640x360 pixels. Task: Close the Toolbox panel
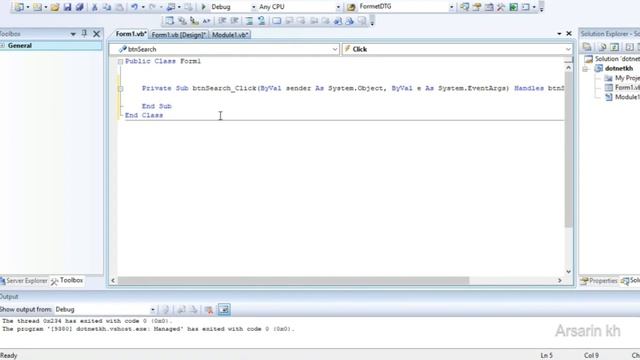(96, 34)
